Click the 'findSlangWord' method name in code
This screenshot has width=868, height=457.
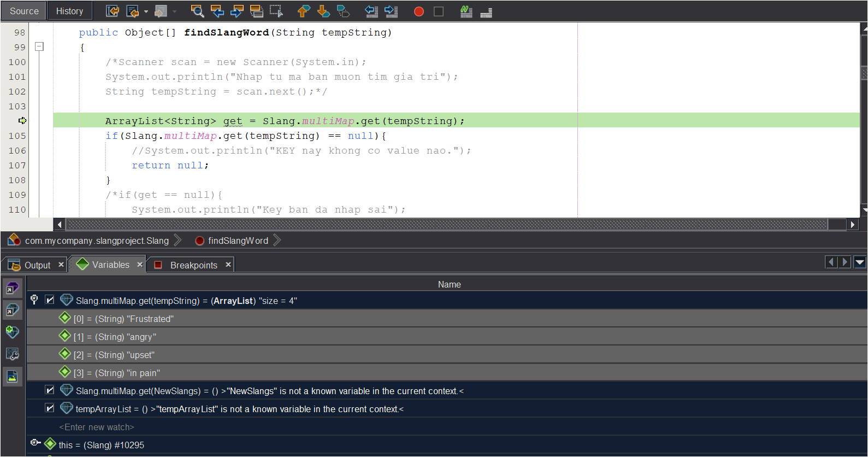(227, 32)
